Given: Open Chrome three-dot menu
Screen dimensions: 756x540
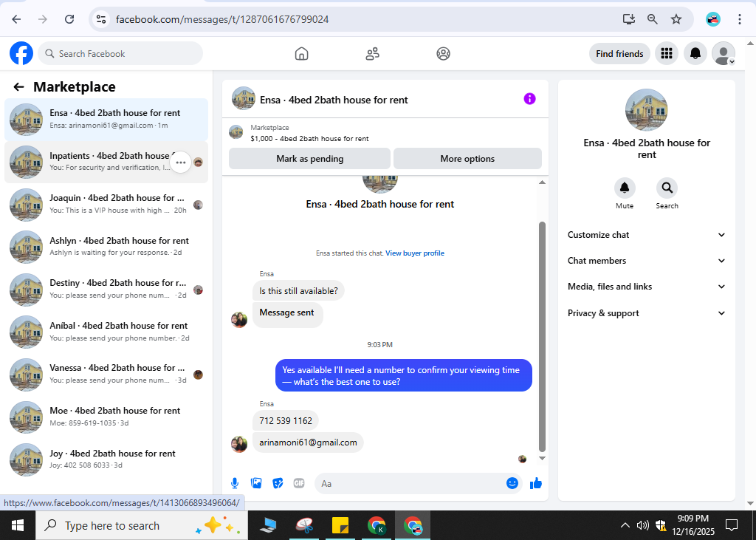Looking at the screenshot, I should click(x=739, y=19).
